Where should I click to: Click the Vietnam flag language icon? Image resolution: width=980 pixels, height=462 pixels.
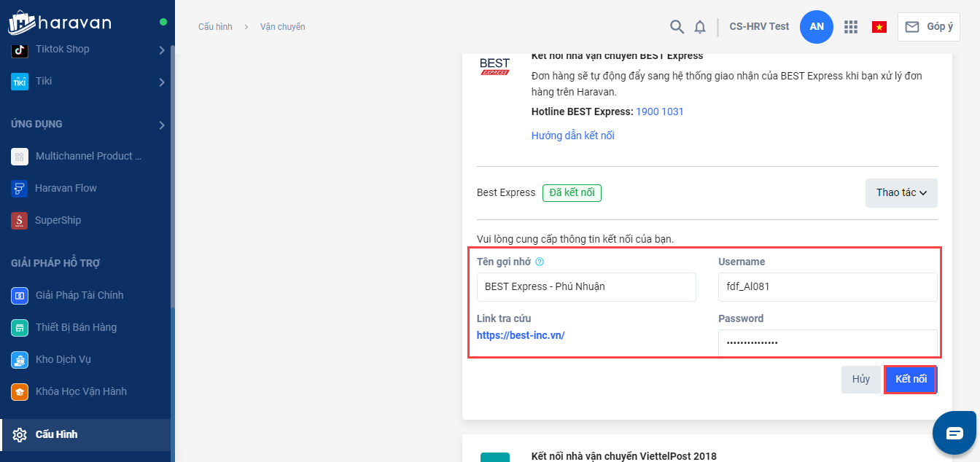point(879,27)
